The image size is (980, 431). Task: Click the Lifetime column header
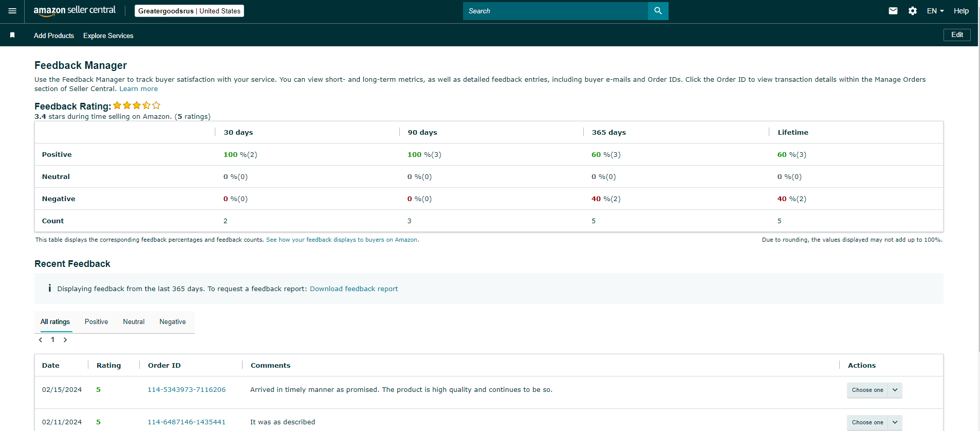coord(793,132)
